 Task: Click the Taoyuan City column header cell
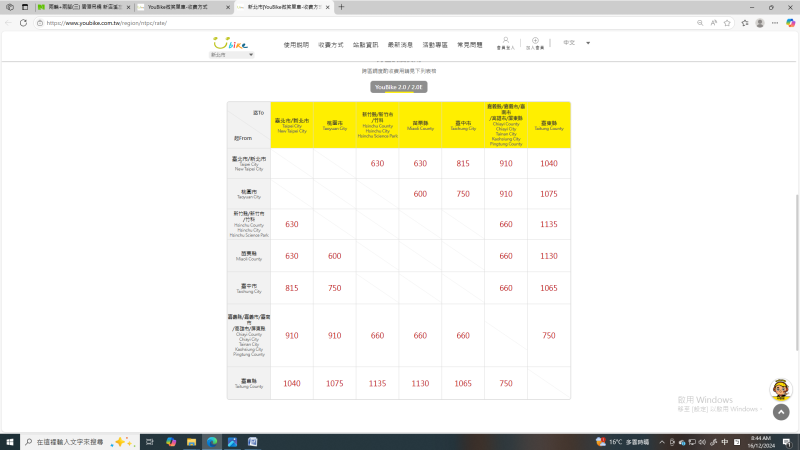[x=335, y=125]
